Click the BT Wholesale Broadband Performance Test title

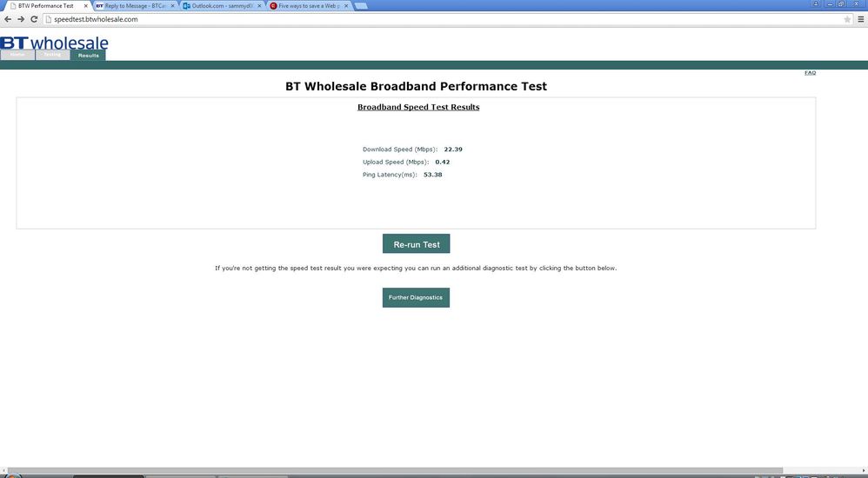[x=417, y=86]
